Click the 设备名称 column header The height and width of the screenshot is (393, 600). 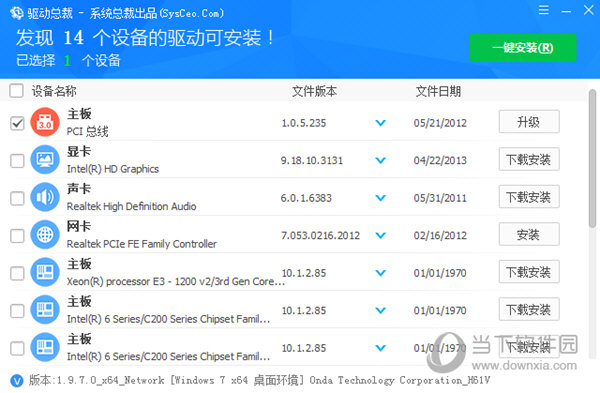pyautogui.click(x=54, y=91)
